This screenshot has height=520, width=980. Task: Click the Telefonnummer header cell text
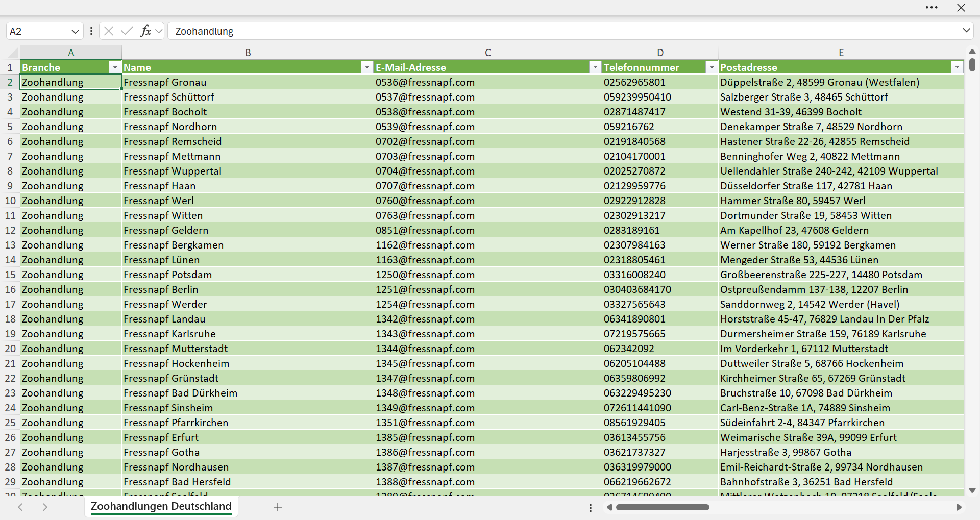pos(641,67)
